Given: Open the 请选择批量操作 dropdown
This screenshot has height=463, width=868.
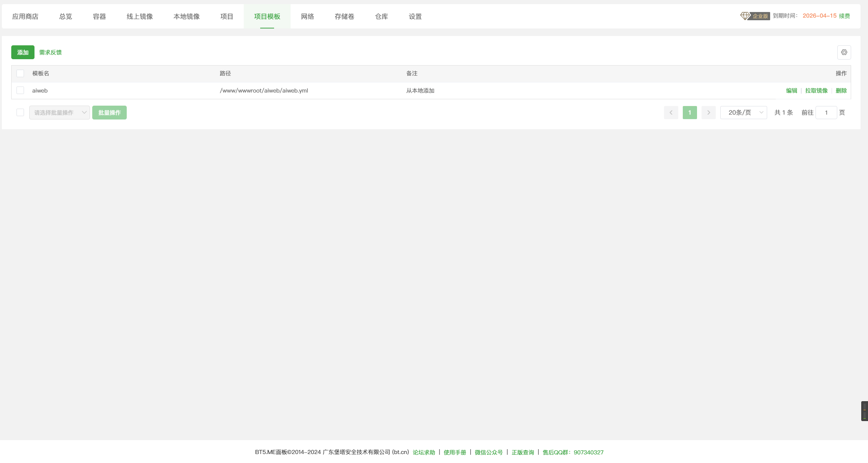Looking at the screenshot, I should tap(60, 112).
